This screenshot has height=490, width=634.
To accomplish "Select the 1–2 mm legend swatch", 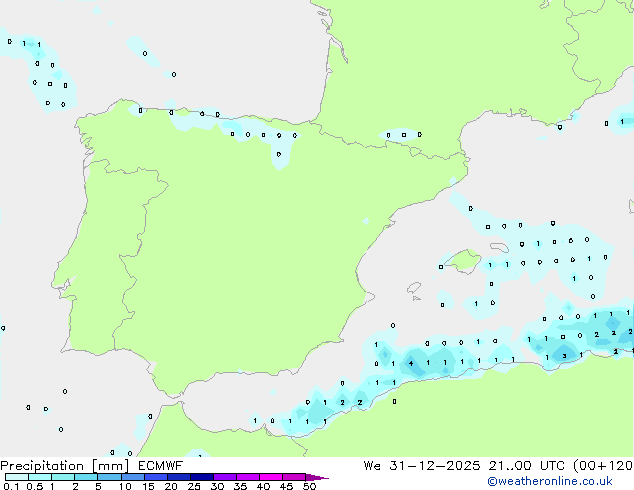I will tap(63, 477).
